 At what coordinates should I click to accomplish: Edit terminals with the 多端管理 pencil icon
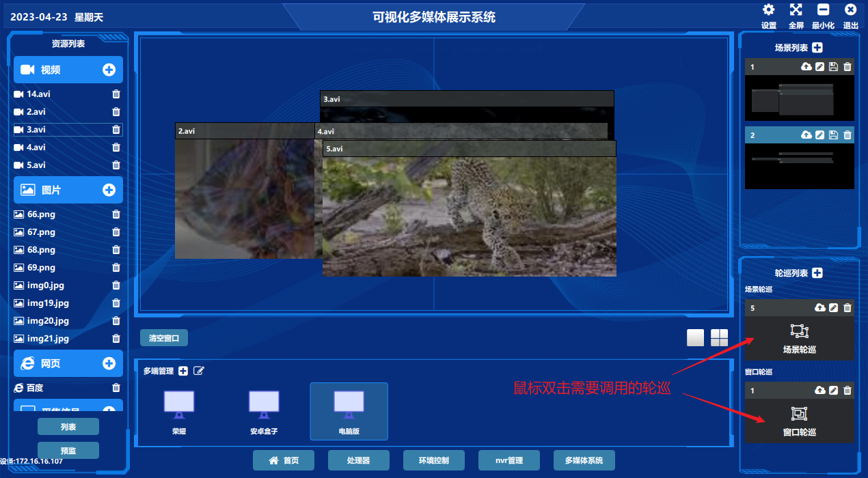tap(199, 371)
